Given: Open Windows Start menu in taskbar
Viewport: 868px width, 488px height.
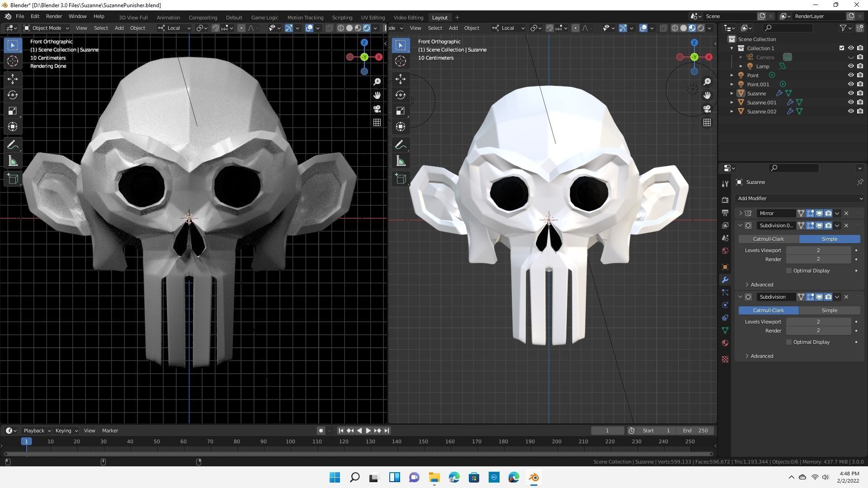Looking at the screenshot, I should (x=335, y=477).
